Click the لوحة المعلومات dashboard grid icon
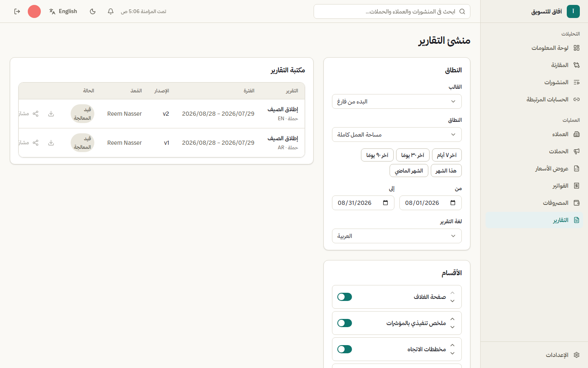The width and height of the screenshot is (588, 368). coord(577,48)
